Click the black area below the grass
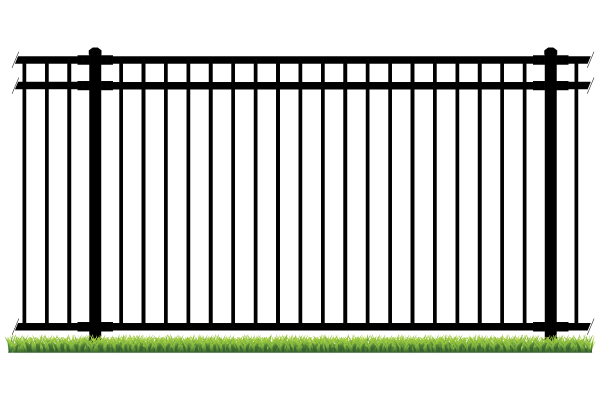The width and height of the screenshot is (600, 400). click(300, 378)
